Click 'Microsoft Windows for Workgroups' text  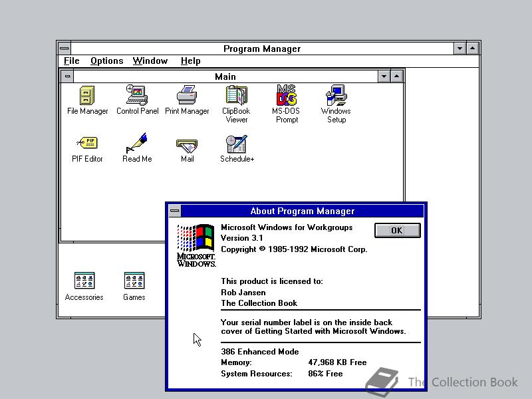(287, 227)
